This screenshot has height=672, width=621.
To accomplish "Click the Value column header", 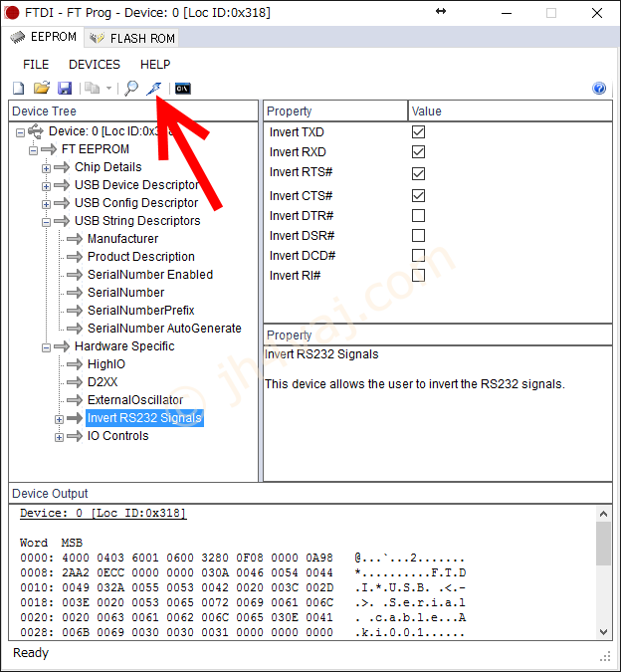I will (511, 112).
